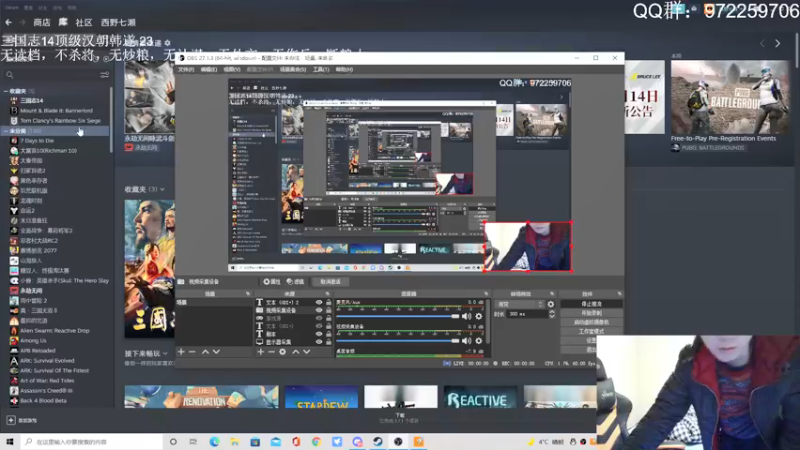Go back with Steam's back arrow
800x450 pixels.
click(8, 22)
